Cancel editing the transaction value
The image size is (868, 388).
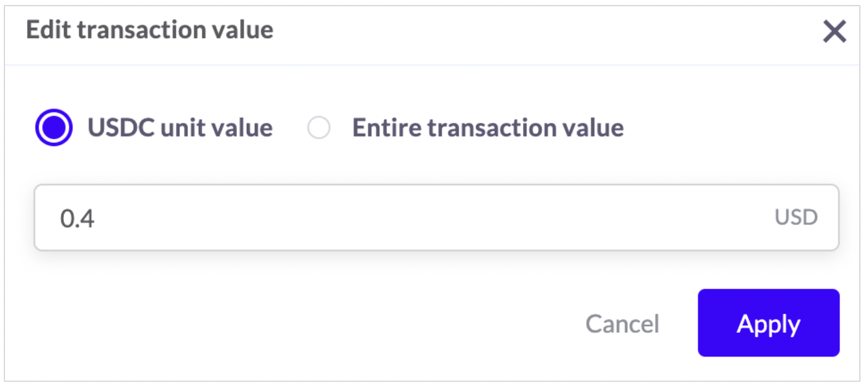click(x=622, y=324)
